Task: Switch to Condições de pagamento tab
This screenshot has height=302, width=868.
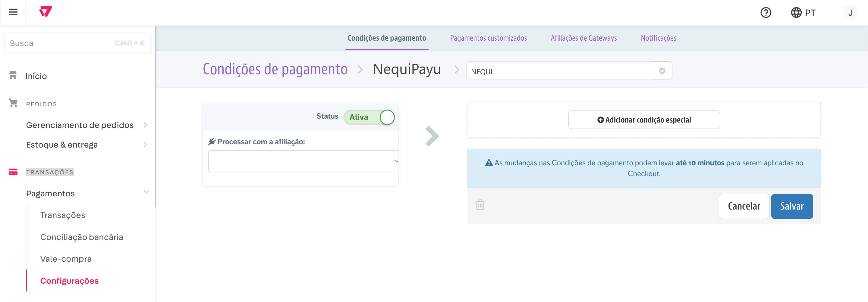Action: (x=387, y=38)
